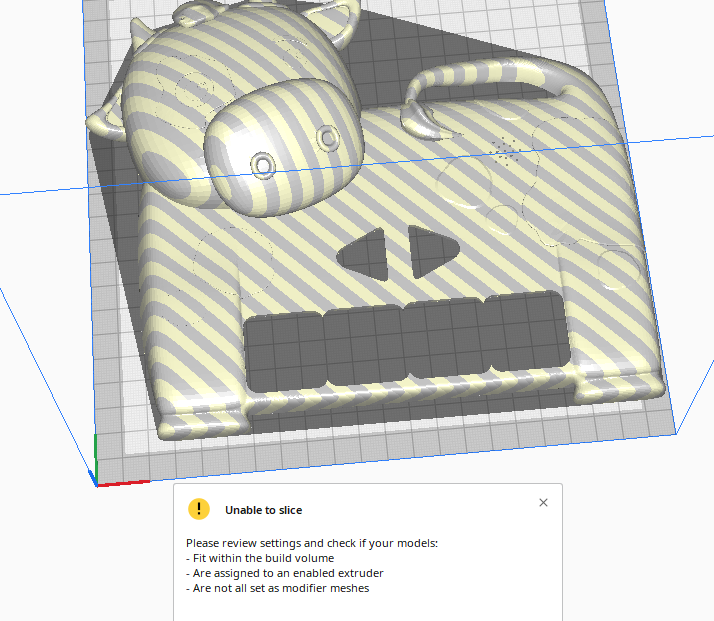Close the Unable to slice notification
Image resolution: width=714 pixels, height=621 pixels.
tap(543, 503)
